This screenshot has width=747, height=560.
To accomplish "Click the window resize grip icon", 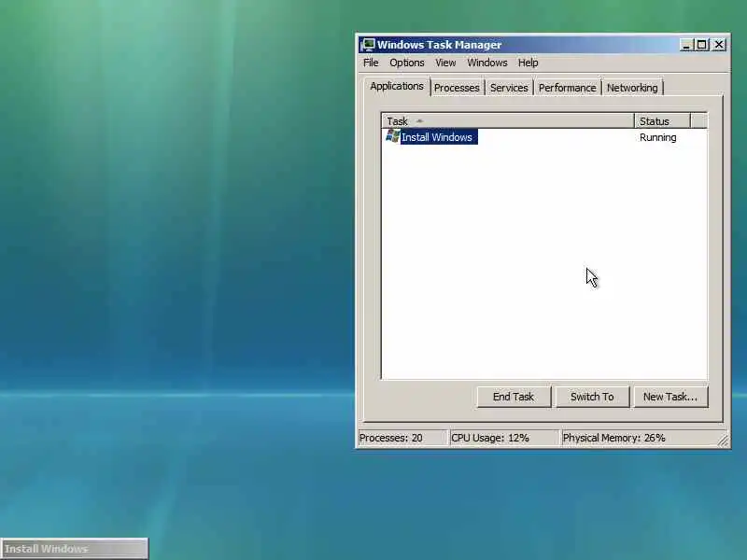I will [x=723, y=441].
